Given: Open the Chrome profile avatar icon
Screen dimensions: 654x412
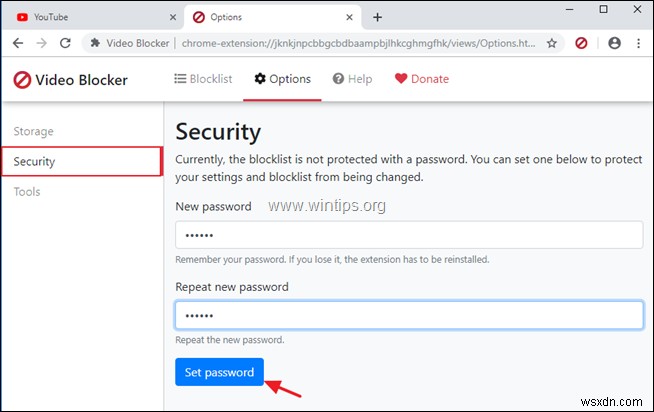Looking at the screenshot, I should [x=614, y=44].
